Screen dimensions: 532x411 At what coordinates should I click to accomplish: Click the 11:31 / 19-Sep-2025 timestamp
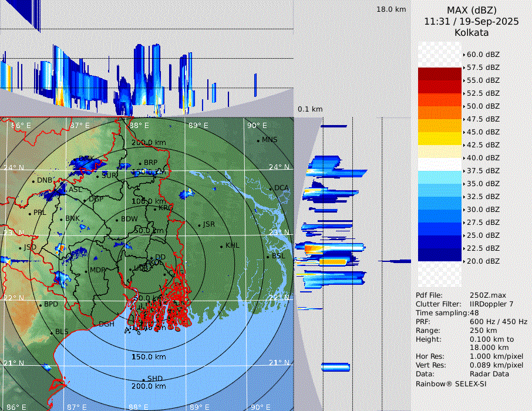tap(472, 21)
